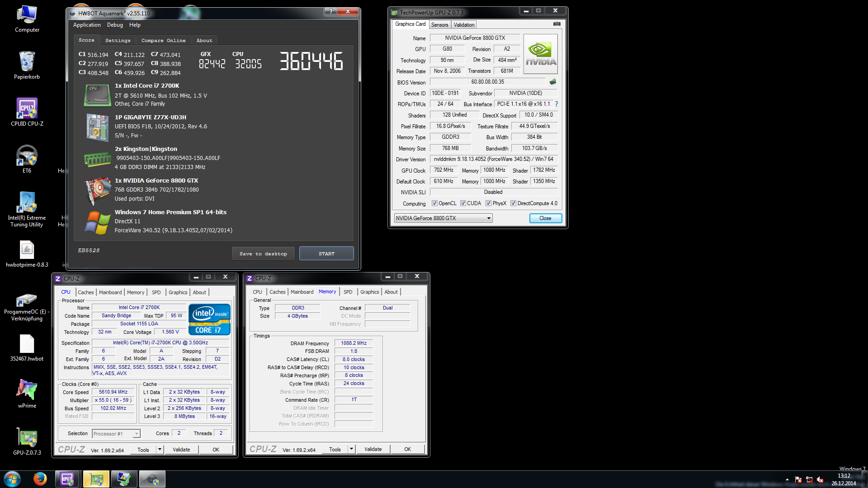Viewport: 868px width, 488px height.
Task: Expand the Tools dropdown arrow in left CPU-Z
Action: pyautogui.click(x=160, y=450)
